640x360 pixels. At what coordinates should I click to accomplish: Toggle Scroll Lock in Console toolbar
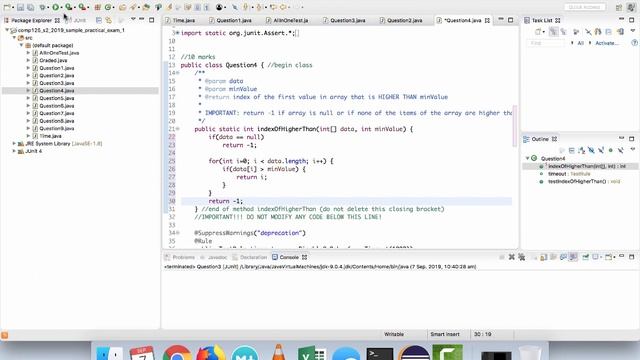[x=543, y=257]
